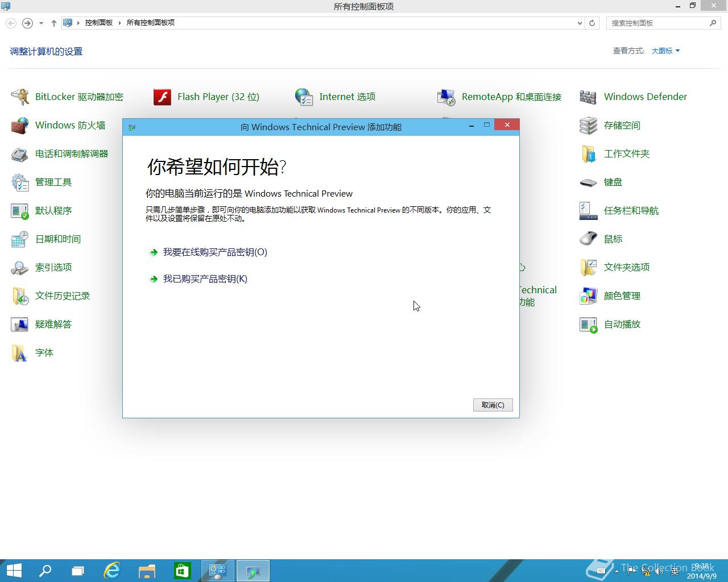
Task: Click the Start button on taskbar
Action: (13, 571)
